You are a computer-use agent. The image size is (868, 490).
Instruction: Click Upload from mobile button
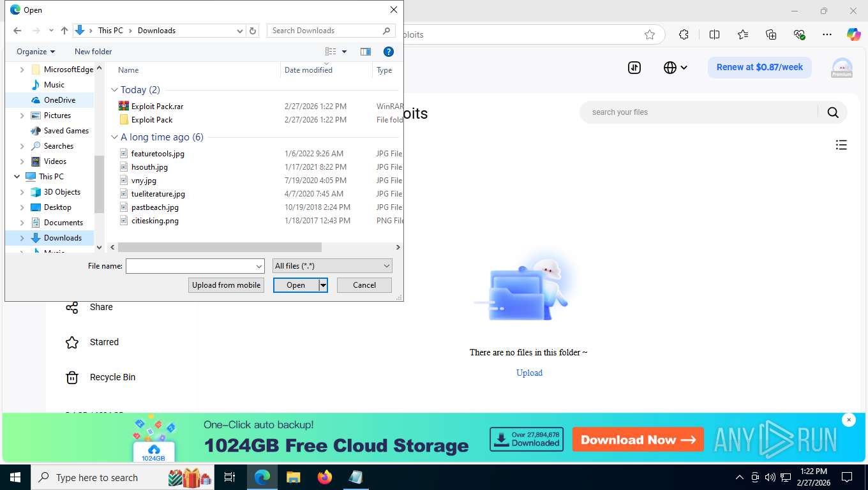(226, 285)
